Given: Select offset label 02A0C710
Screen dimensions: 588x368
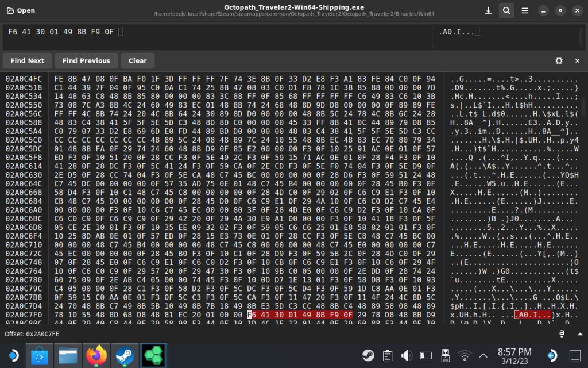Looking at the screenshot, I should 24,245.
